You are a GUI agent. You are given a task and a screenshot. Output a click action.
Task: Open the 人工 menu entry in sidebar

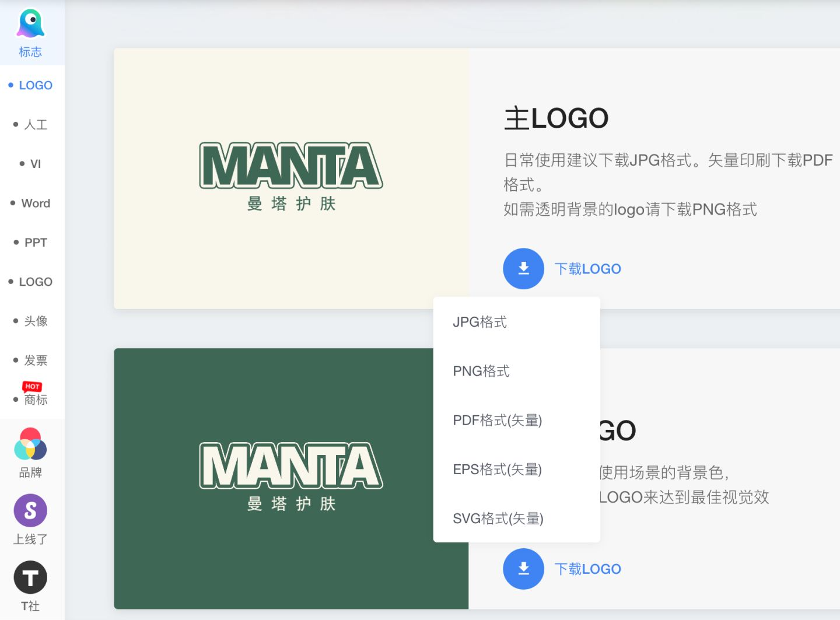pyautogui.click(x=34, y=124)
